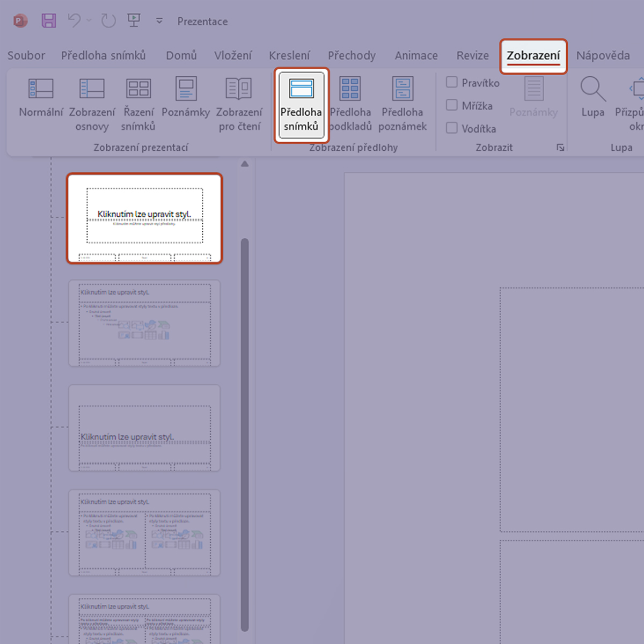Redo the last action
Viewport: 644px width, 644px height.
tap(108, 21)
